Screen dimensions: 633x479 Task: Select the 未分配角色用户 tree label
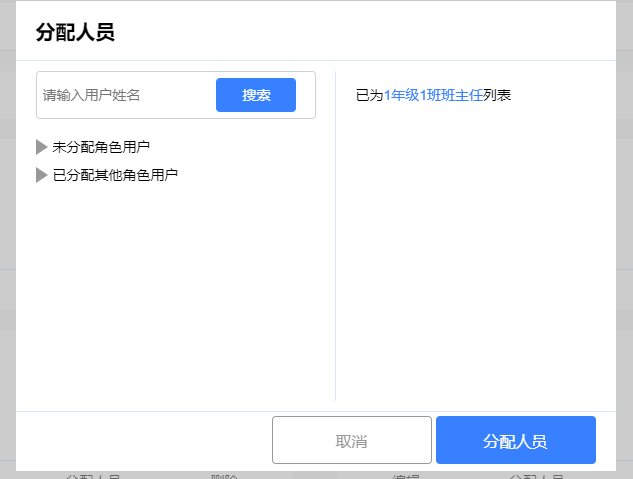pos(101,147)
